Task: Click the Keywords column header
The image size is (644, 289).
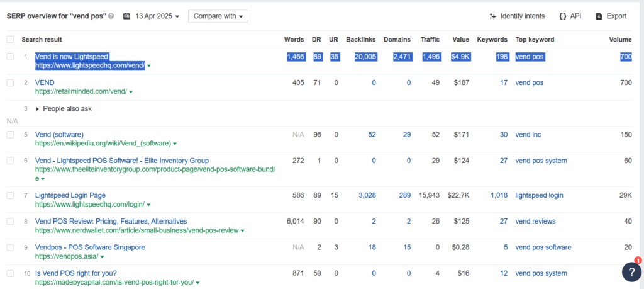Action: (x=492, y=40)
